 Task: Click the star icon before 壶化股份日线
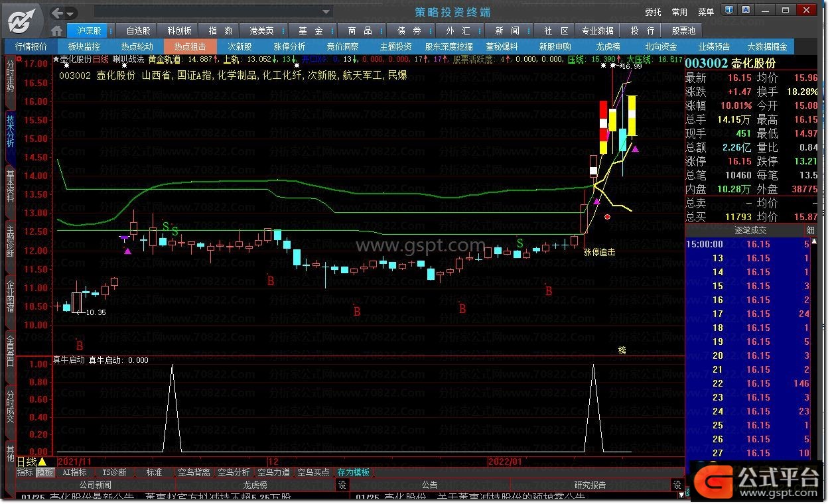coord(56,59)
